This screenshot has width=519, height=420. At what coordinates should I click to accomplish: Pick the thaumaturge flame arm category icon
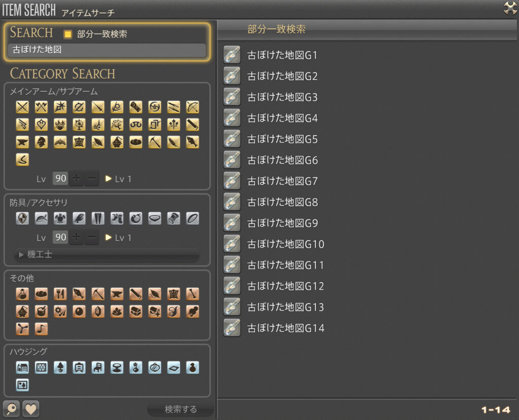[x=60, y=125]
